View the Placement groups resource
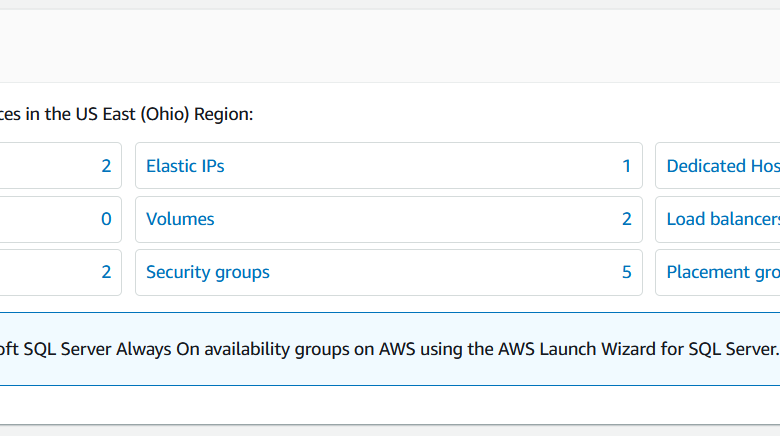This screenshot has height=436, width=780. point(722,272)
